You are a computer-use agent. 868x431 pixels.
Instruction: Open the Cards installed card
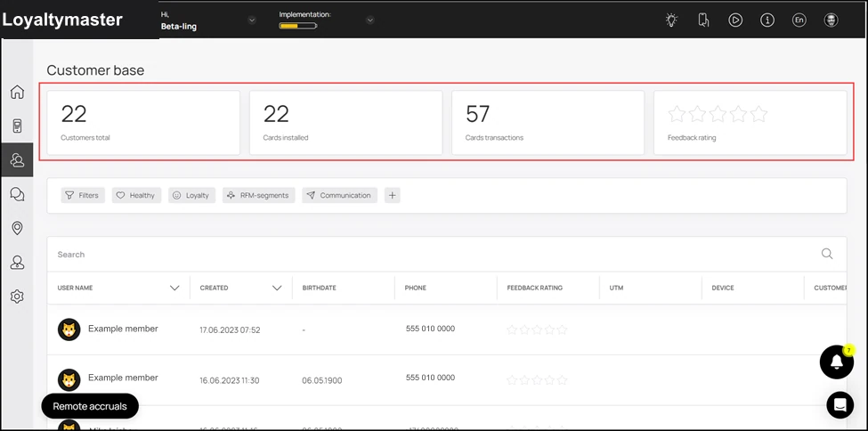tap(346, 122)
